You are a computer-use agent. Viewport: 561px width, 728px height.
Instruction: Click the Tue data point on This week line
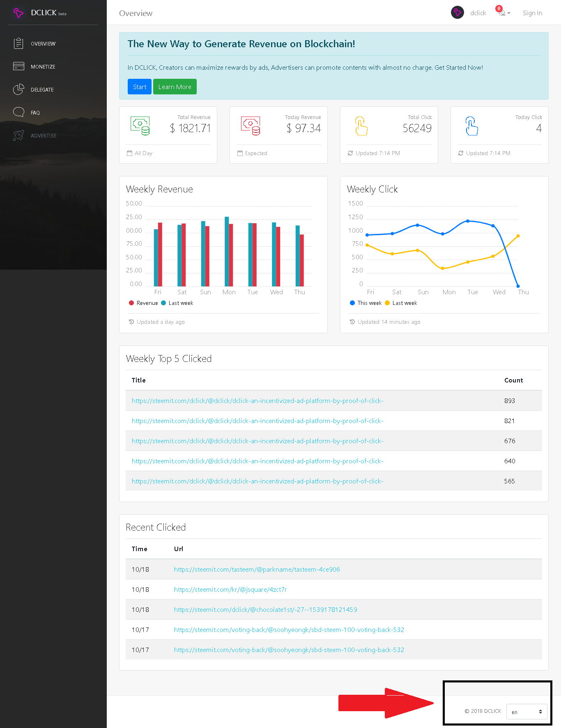click(468, 221)
